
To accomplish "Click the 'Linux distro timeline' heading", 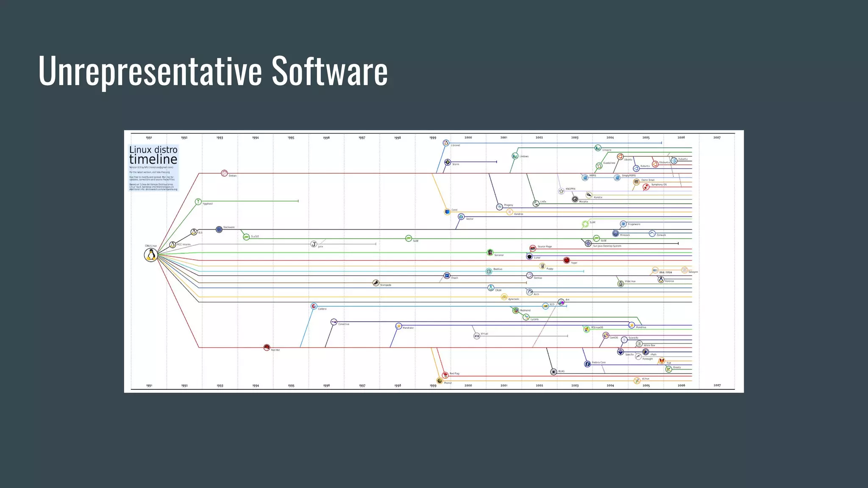I will tap(153, 155).
